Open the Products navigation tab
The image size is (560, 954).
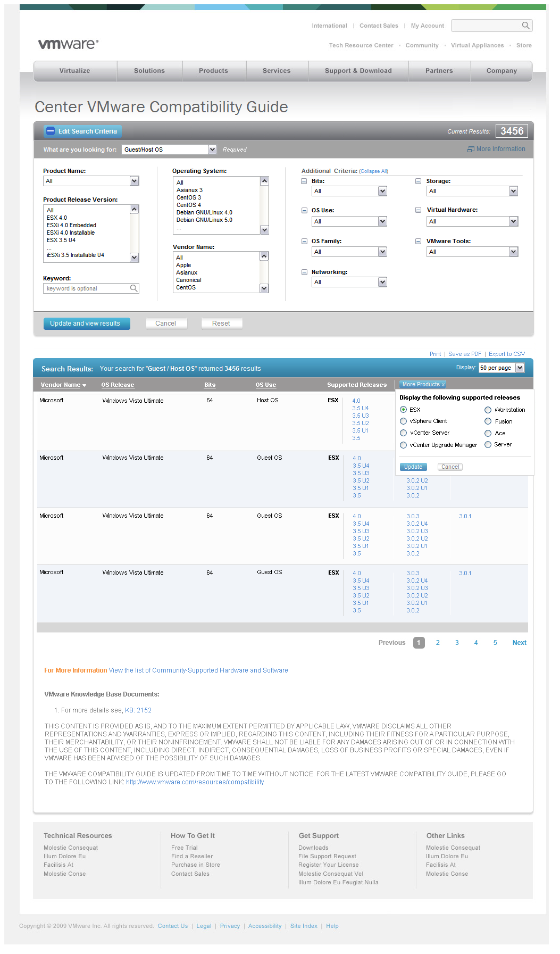pos(213,71)
